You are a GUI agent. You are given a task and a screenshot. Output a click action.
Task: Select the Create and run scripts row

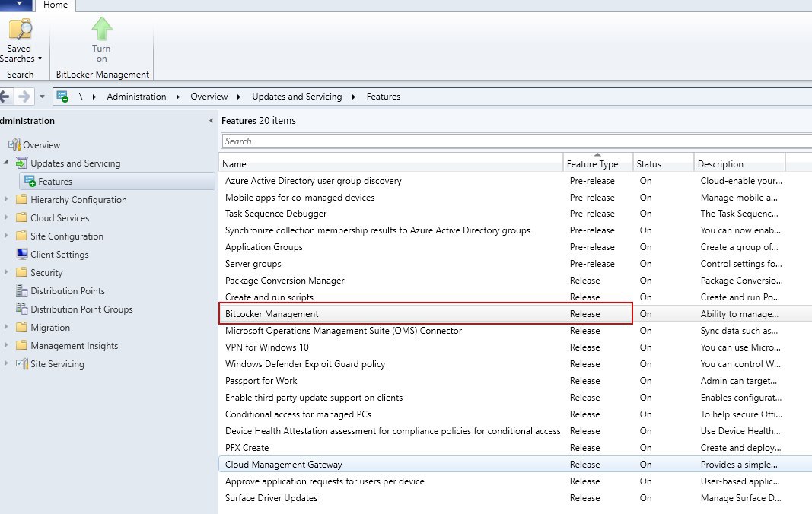515,297
